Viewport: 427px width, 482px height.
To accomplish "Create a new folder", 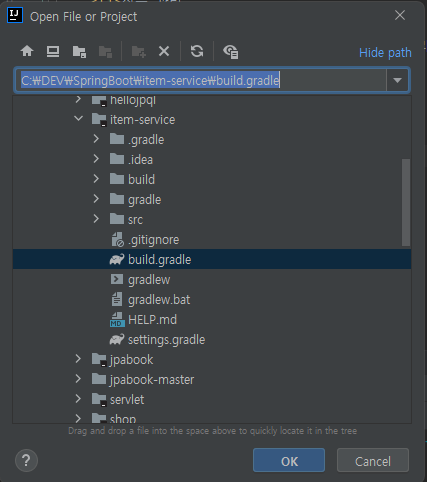I will (139, 51).
